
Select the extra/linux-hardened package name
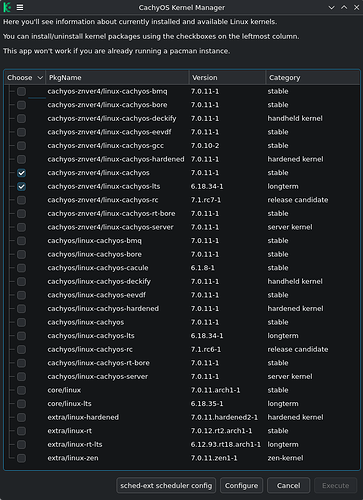click(x=83, y=417)
